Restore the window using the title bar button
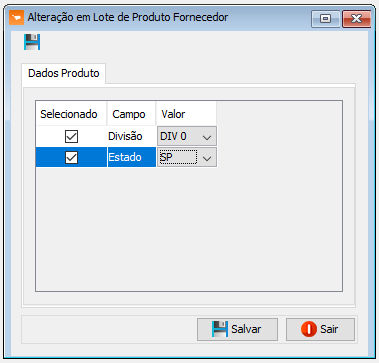 pyautogui.click(x=326, y=19)
